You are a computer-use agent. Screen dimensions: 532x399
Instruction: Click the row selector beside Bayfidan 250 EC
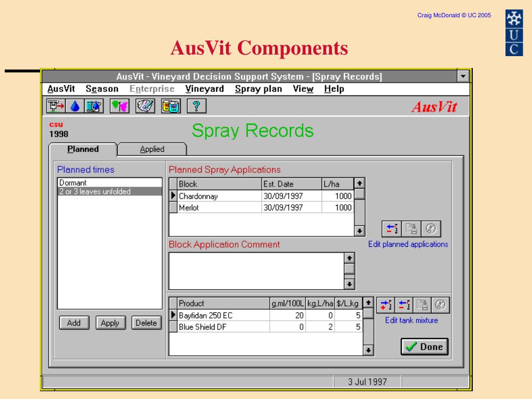pyautogui.click(x=173, y=315)
